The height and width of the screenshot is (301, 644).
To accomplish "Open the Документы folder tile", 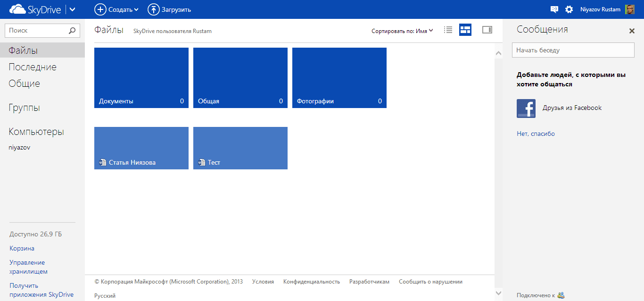I will pyautogui.click(x=141, y=78).
